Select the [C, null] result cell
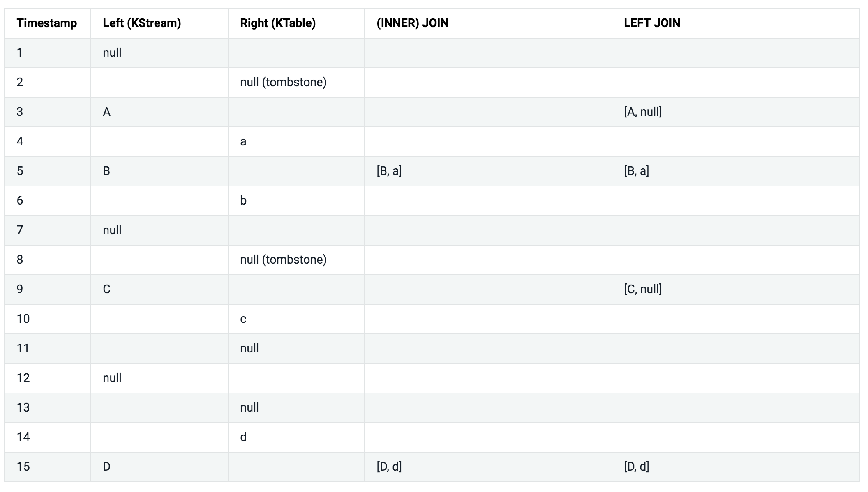Image resolution: width=868 pixels, height=492 pixels. point(643,289)
